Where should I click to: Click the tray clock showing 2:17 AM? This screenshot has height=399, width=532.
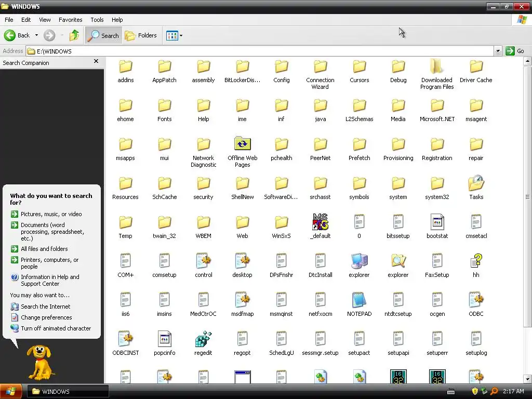click(513, 392)
